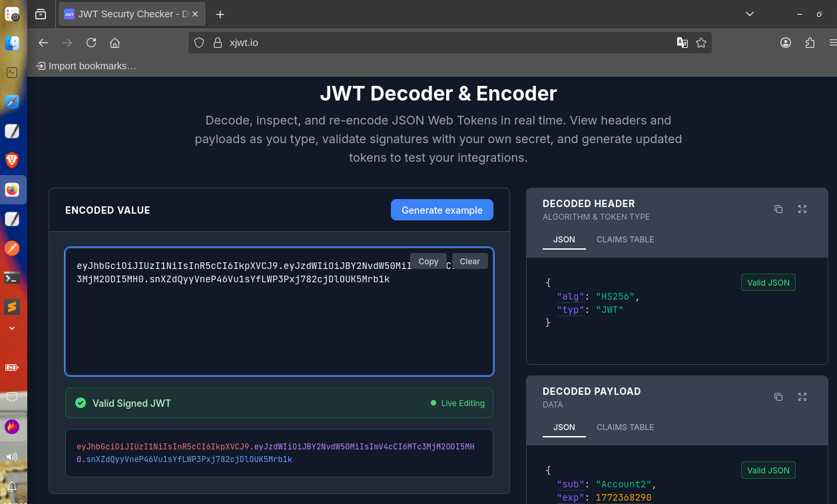
Task: Expand the dock's hidden apps chevron
Action: (12, 328)
